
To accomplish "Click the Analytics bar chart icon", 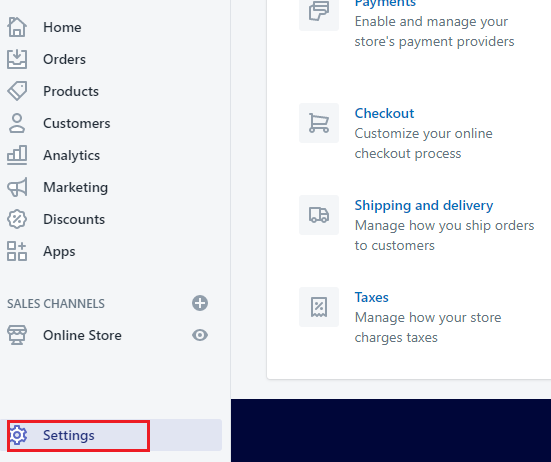I will click(x=17, y=155).
